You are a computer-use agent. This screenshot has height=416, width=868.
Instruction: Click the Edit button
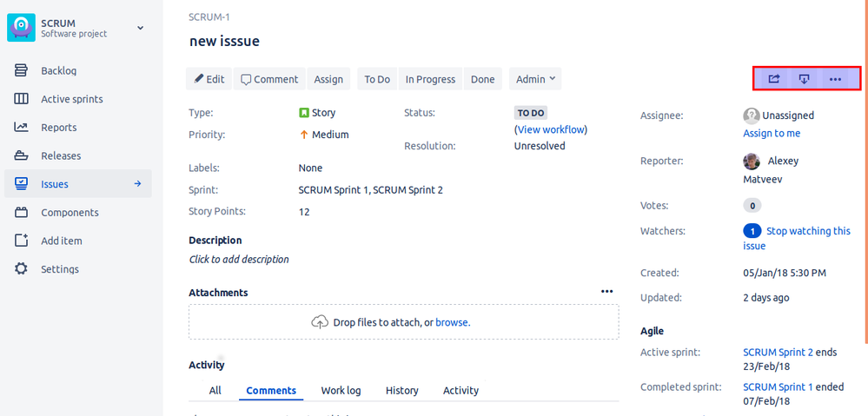click(209, 79)
